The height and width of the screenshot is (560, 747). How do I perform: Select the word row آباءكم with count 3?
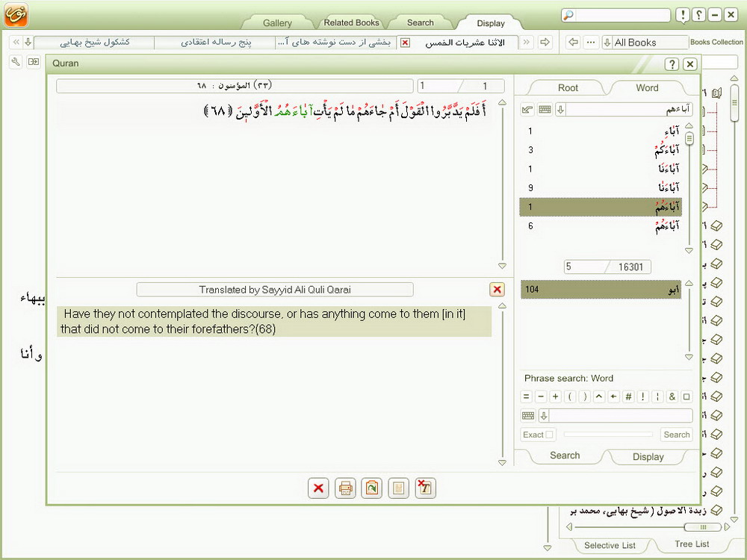pyautogui.click(x=601, y=150)
